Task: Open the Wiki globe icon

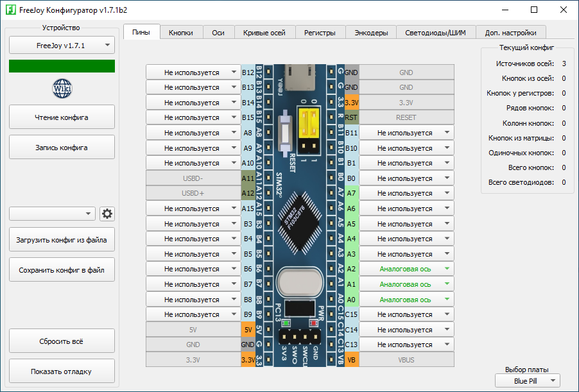Action: tap(62, 88)
